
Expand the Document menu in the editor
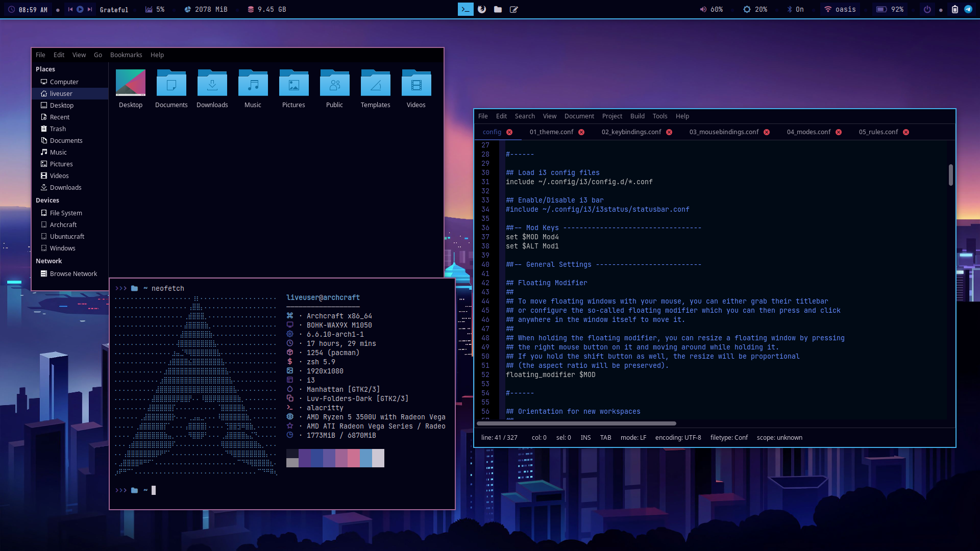tap(579, 116)
